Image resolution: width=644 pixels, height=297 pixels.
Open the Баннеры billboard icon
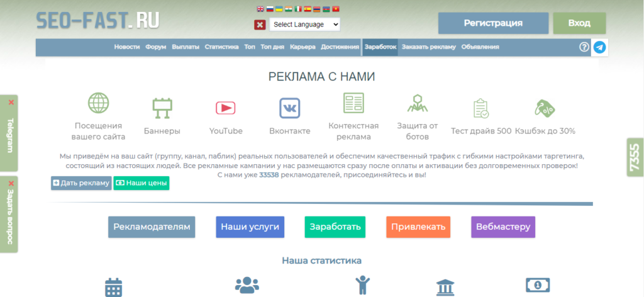(162, 108)
